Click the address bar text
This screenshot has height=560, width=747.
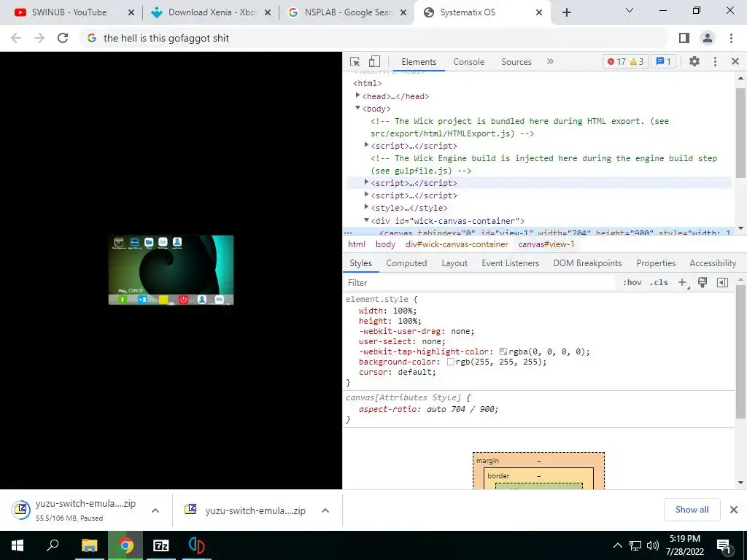(166, 38)
